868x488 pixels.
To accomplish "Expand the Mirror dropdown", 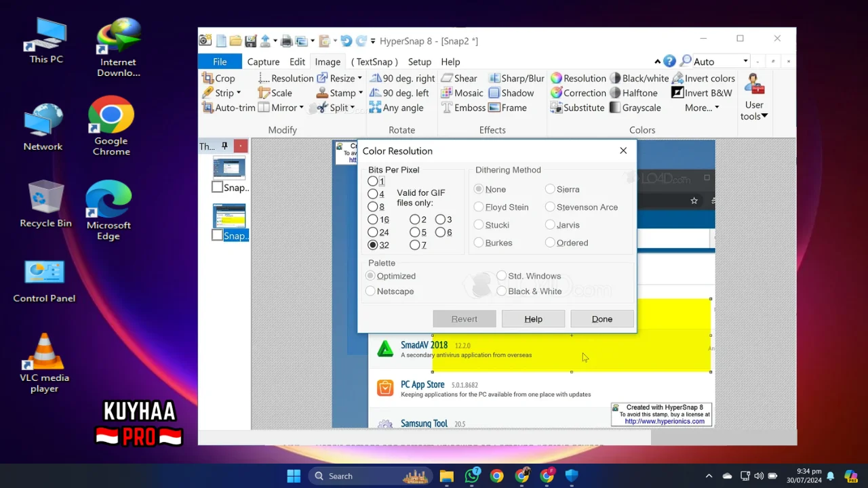I will click(301, 108).
